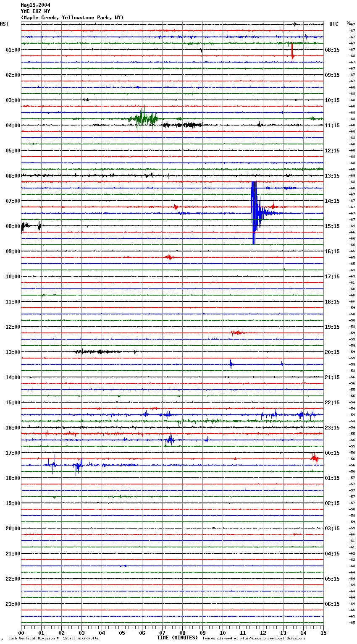357x644 pixels.
Task: Click the vertical division 125.00 microvolts note
Action: click(x=53, y=639)
